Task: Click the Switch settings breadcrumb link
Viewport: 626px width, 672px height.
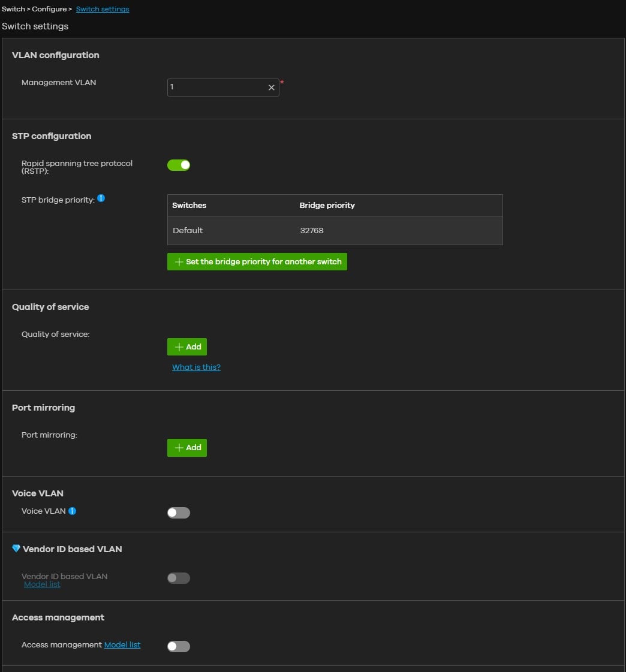Action: tap(103, 9)
